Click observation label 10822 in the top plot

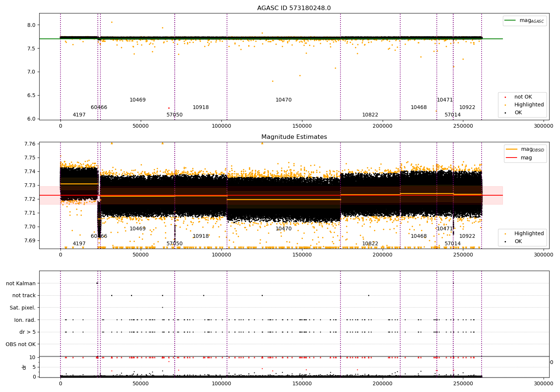(370, 115)
